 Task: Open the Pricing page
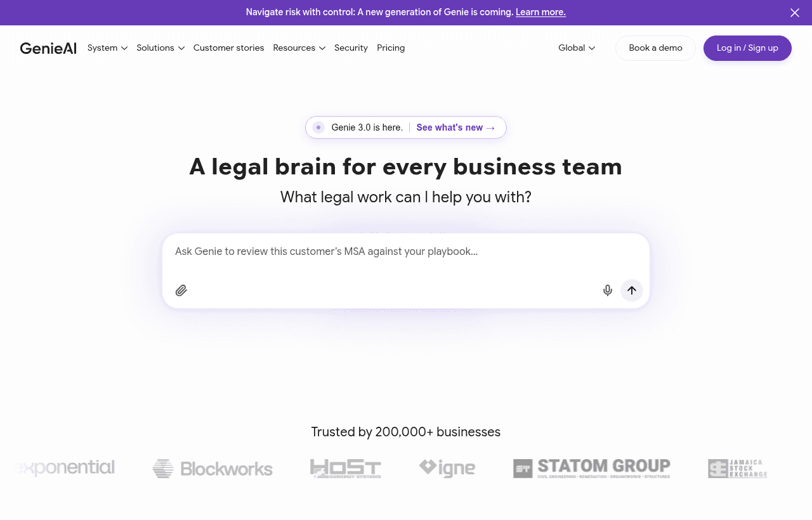[391, 48]
